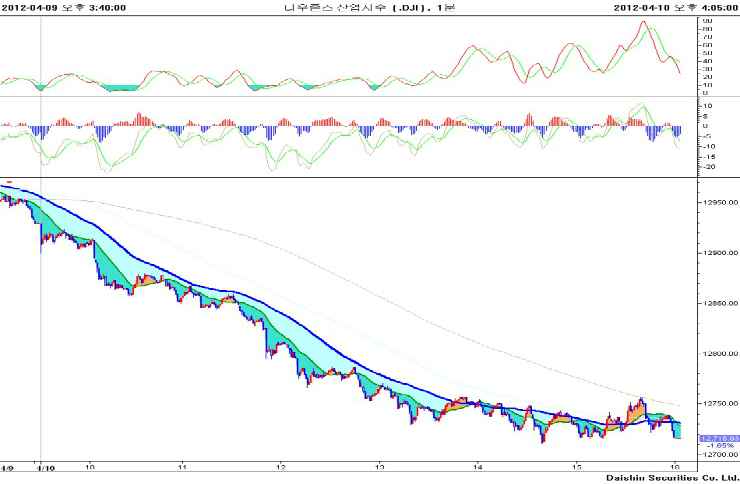Click the 4/10 date marker on time axis

(41, 467)
